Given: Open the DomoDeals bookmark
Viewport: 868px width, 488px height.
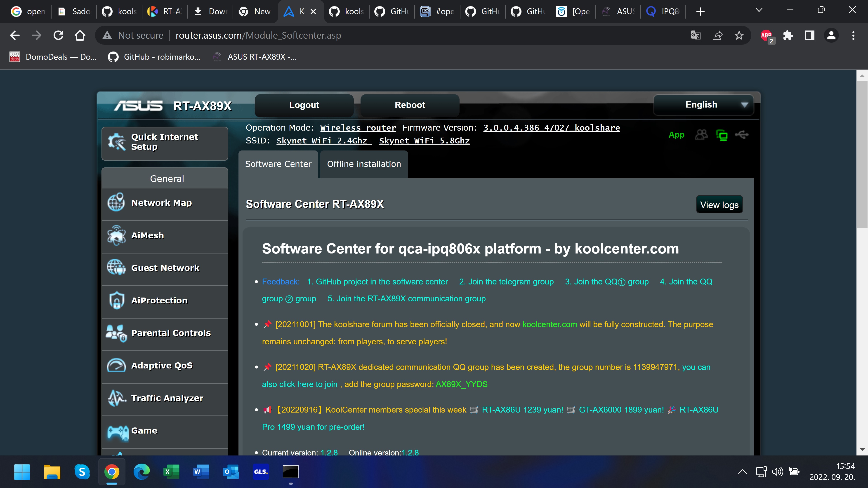Looking at the screenshot, I should coord(53,57).
